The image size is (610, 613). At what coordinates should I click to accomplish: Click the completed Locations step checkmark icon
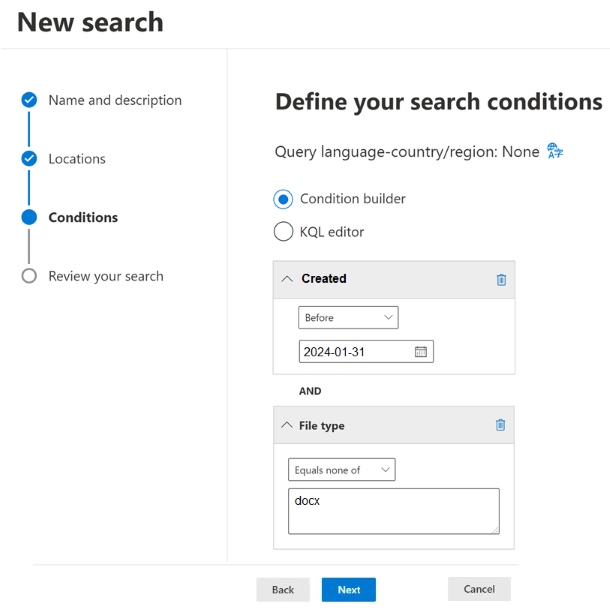[x=29, y=159]
